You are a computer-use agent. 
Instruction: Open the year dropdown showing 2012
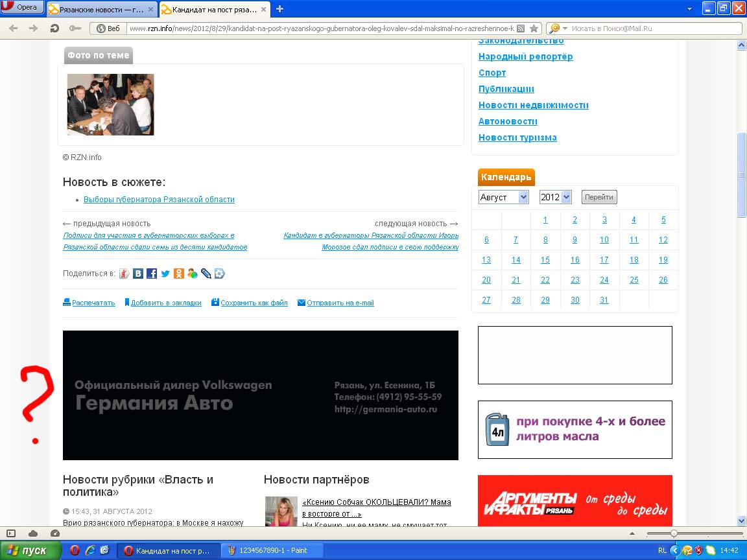pyautogui.click(x=555, y=197)
